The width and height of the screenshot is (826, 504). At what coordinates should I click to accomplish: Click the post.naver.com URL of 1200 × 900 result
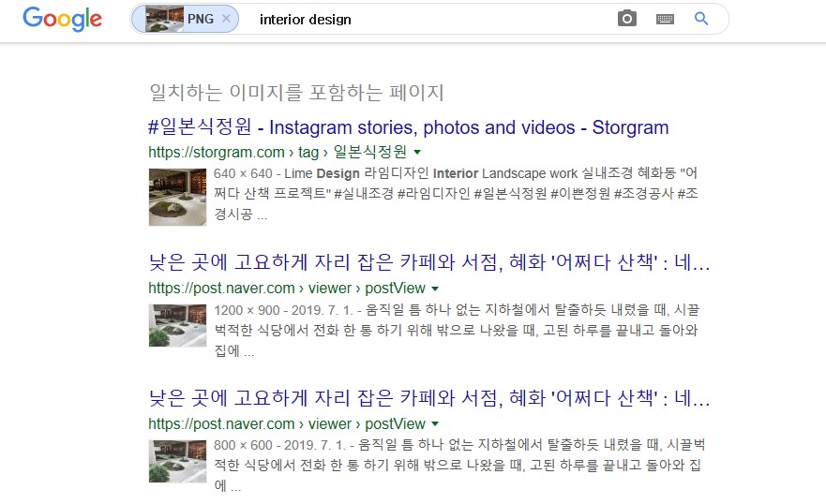click(x=287, y=289)
